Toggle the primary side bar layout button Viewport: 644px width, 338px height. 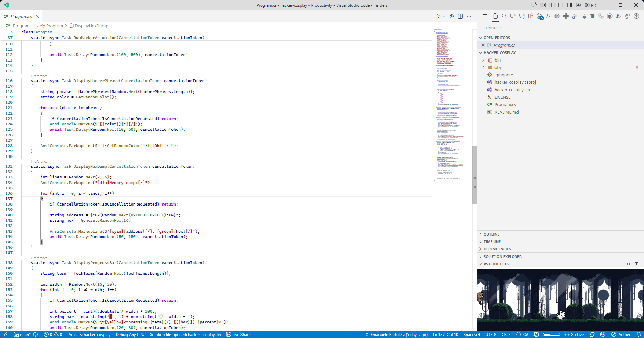tap(552, 5)
